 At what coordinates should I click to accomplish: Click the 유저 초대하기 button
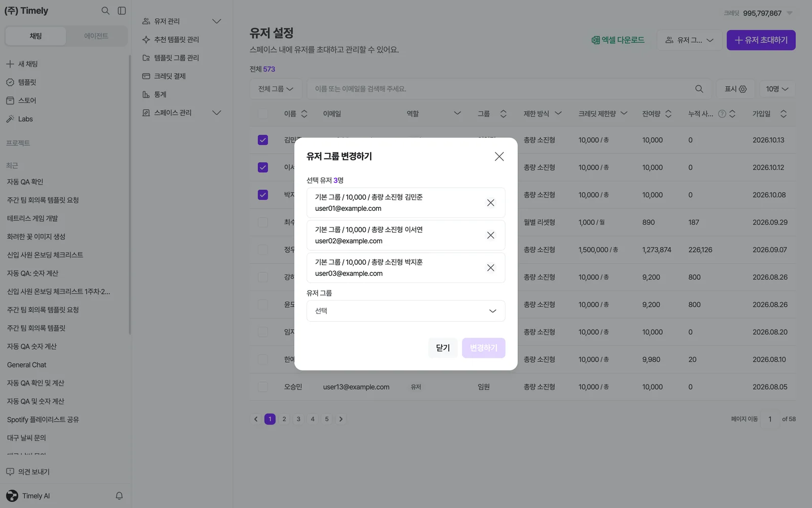tap(761, 40)
